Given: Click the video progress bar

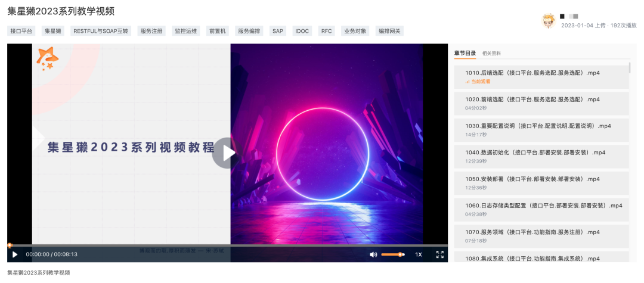Looking at the screenshot, I should click(227, 245).
